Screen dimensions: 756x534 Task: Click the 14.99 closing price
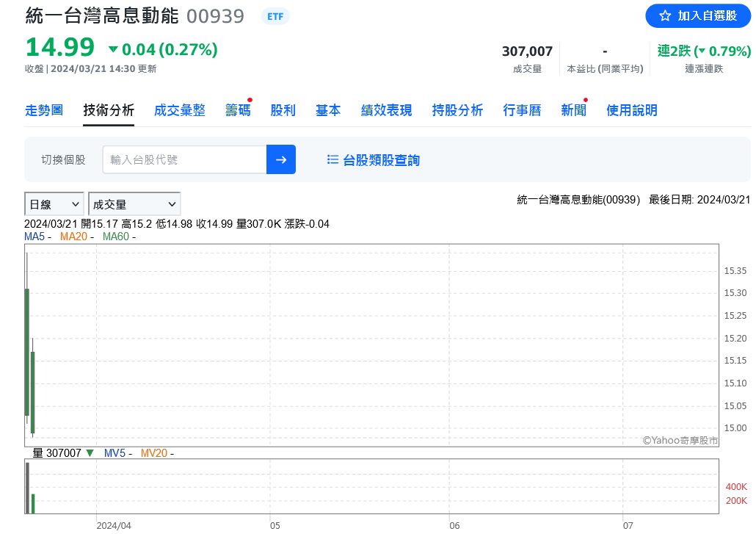[x=59, y=47]
